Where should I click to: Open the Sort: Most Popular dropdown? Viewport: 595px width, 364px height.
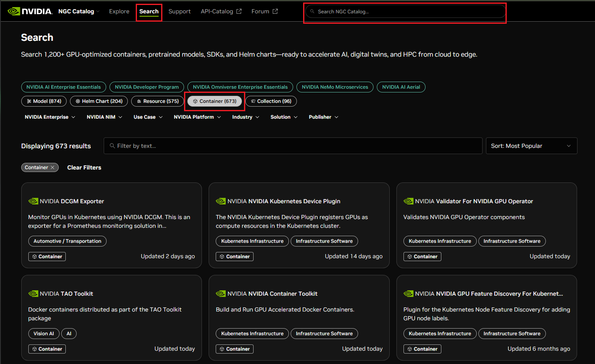coord(531,146)
